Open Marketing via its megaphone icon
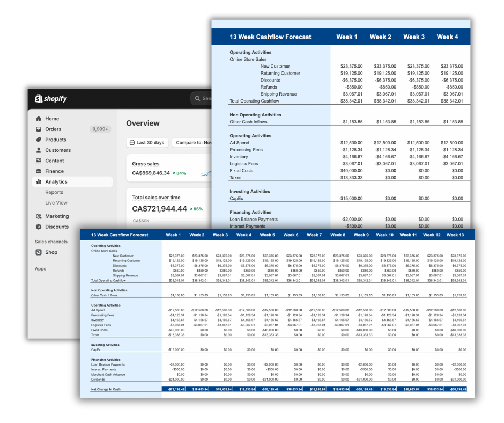This screenshot has height=423, width=504. pyautogui.click(x=38, y=216)
